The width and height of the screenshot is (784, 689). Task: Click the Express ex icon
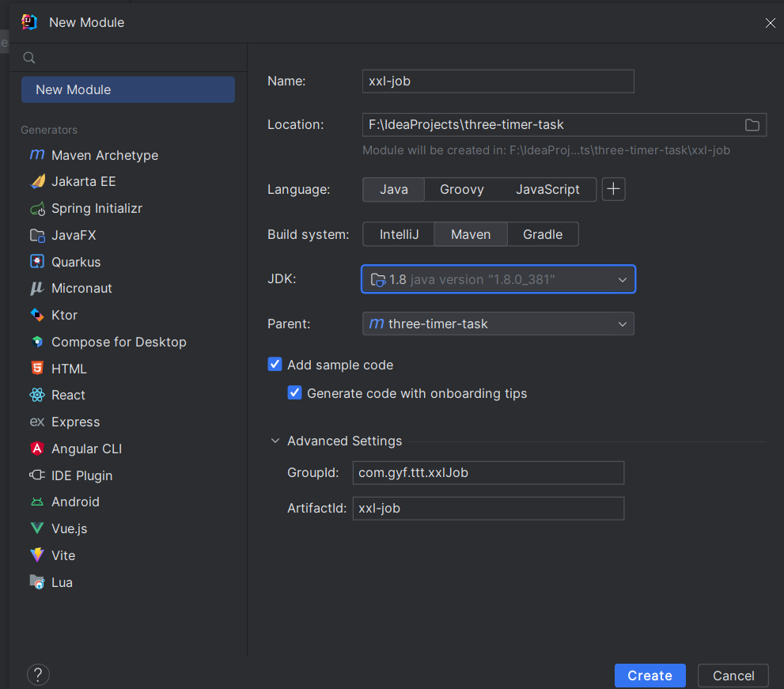click(x=37, y=422)
